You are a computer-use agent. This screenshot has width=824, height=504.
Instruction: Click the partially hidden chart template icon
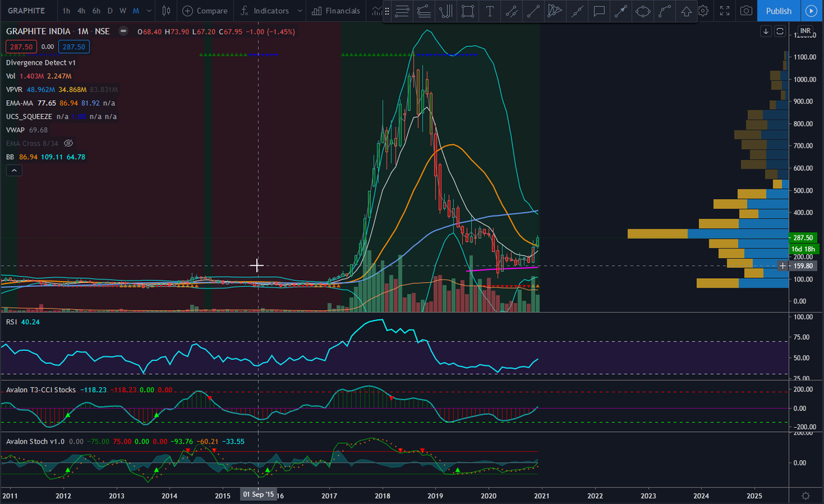376,11
